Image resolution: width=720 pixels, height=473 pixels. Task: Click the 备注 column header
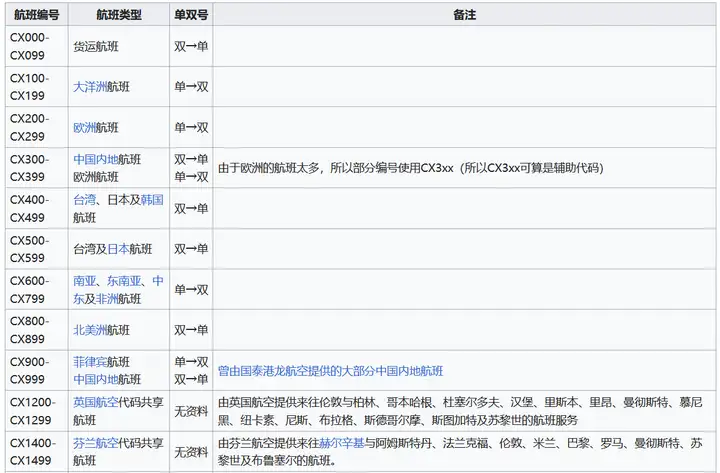tap(464, 15)
